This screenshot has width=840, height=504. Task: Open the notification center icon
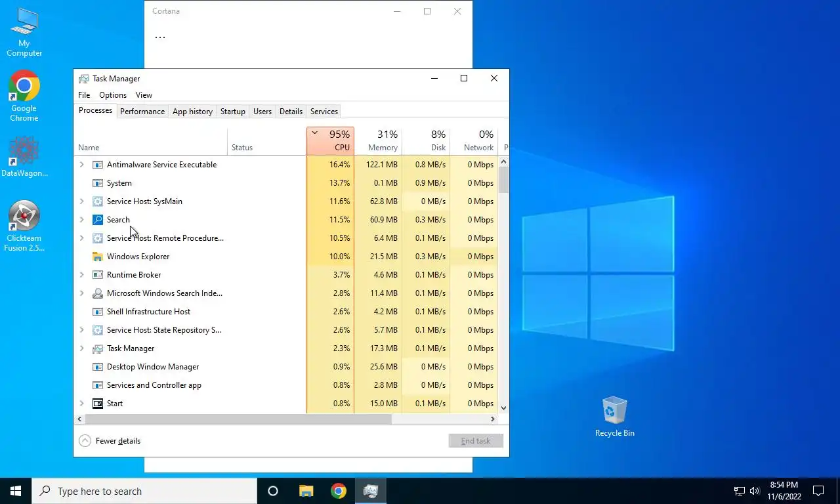point(818,491)
